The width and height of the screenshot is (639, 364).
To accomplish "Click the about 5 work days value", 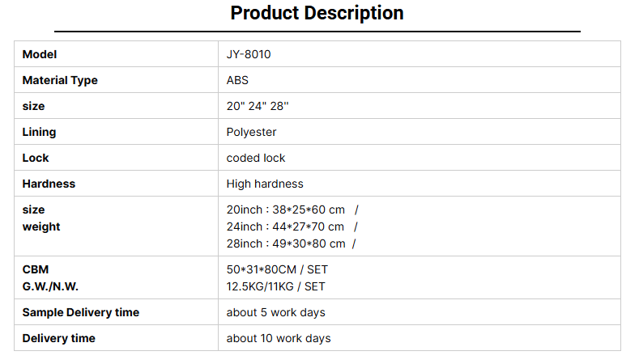I will [276, 312].
